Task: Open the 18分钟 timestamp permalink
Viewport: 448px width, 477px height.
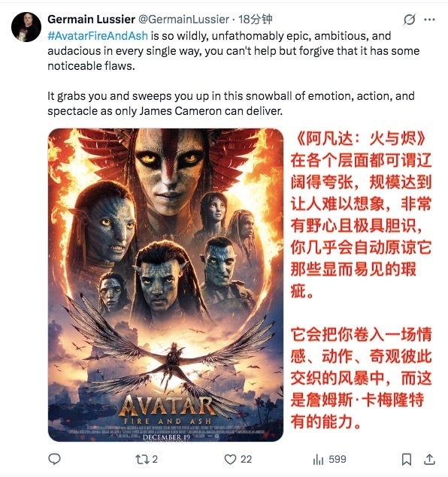Action: point(255,20)
